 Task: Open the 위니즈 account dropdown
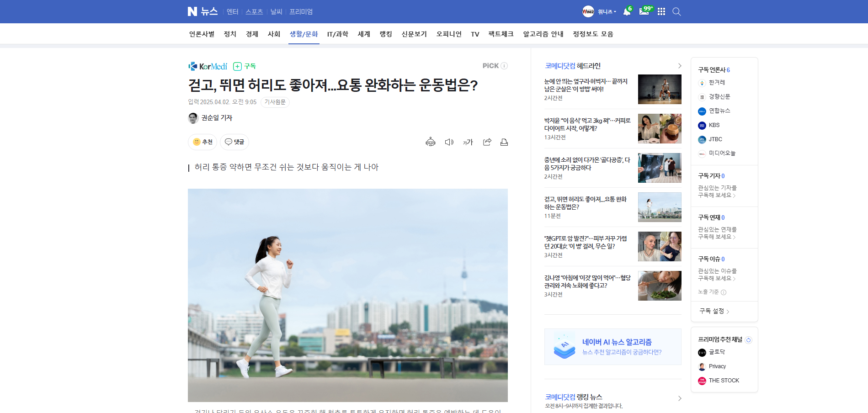[x=600, y=12]
